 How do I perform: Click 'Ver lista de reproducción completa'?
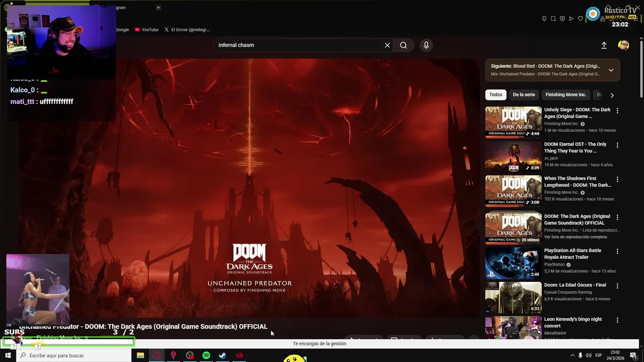point(575,237)
